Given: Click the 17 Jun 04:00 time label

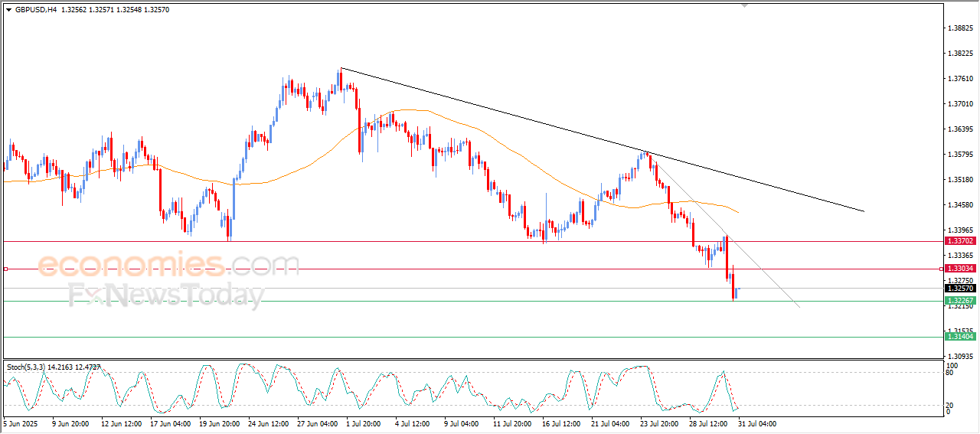Looking at the screenshot, I should 171,423.
